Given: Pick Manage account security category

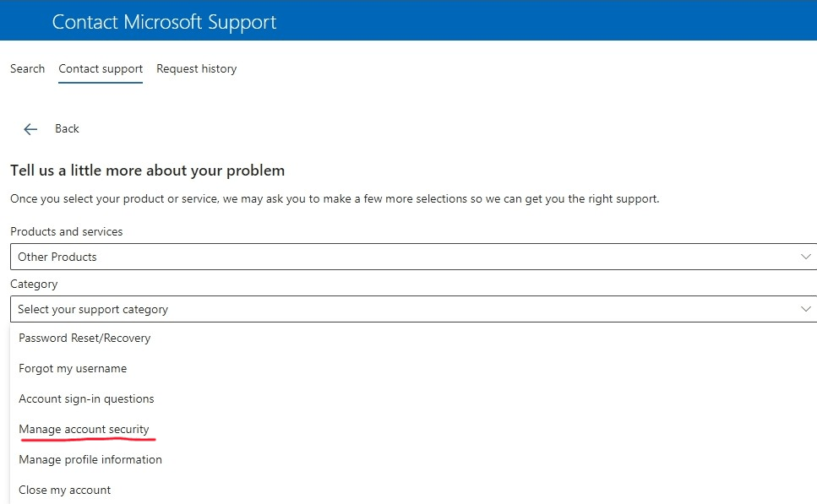Looking at the screenshot, I should pyautogui.click(x=84, y=429).
